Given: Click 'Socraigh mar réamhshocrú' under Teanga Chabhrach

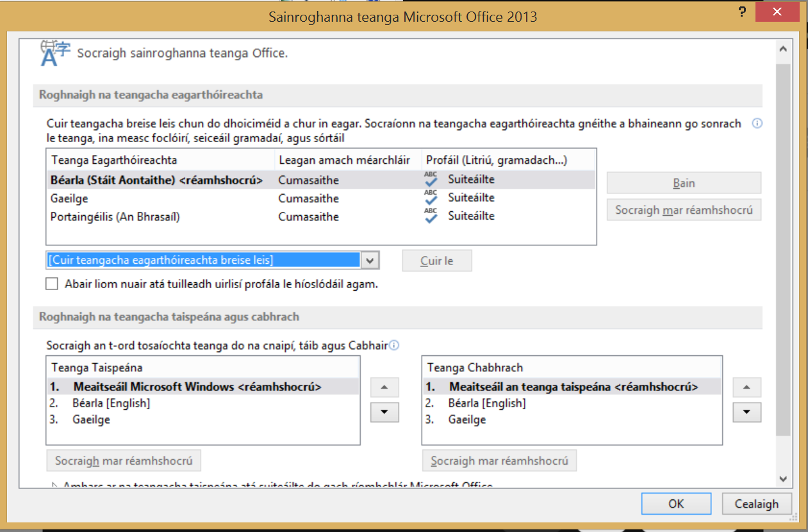Looking at the screenshot, I should 499,461.
